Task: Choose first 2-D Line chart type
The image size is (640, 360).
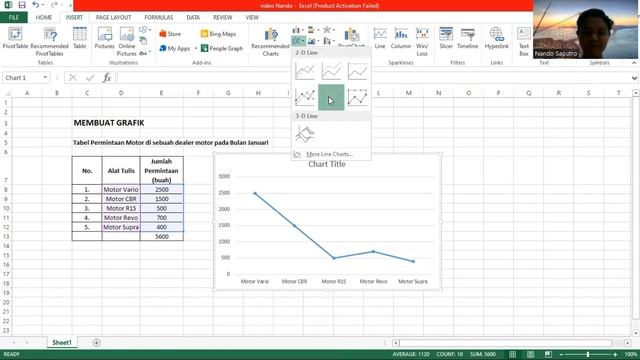Action: 305,71
